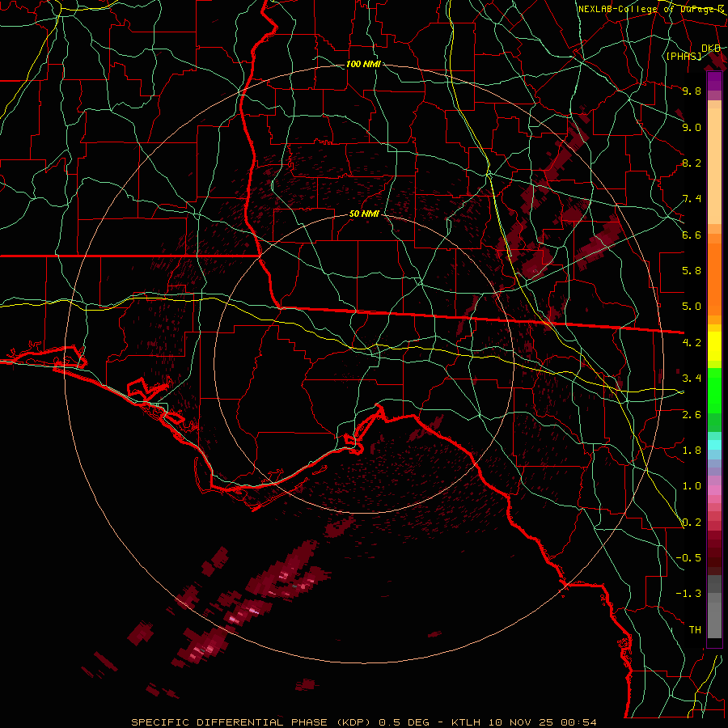Click the 7.4 value on color scale
The height and width of the screenshot is (728, 728).
click(692, 199)
